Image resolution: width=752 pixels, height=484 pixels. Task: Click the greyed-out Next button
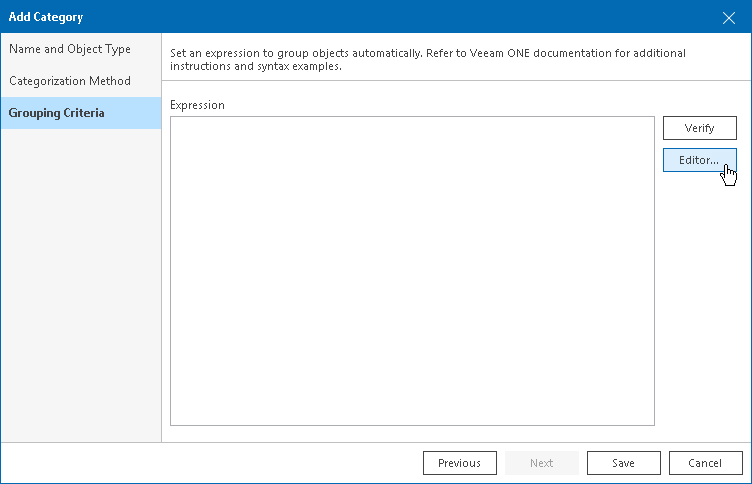541,463
